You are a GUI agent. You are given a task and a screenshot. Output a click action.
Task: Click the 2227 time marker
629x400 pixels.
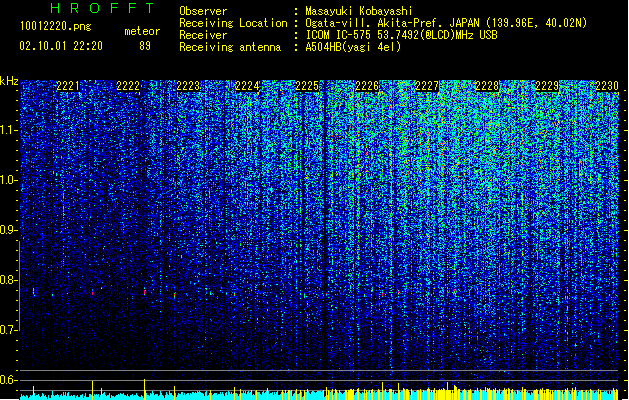coord(427,86)
